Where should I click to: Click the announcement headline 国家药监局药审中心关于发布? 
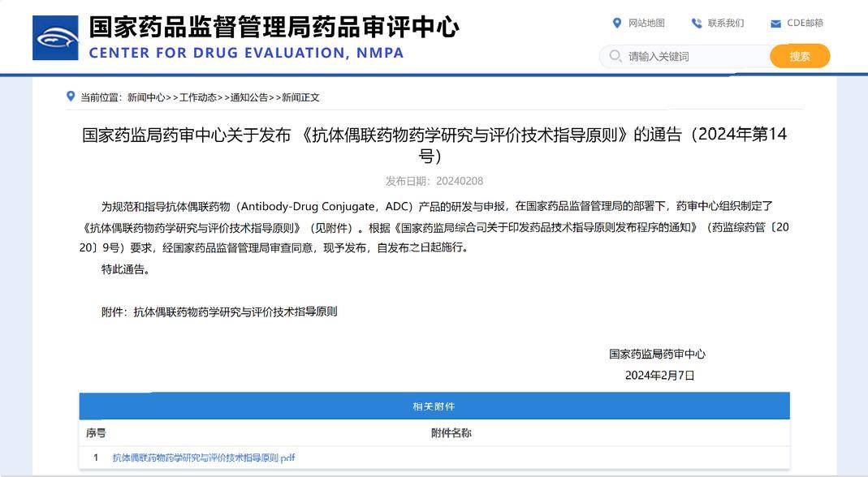[x=434, y=145]
